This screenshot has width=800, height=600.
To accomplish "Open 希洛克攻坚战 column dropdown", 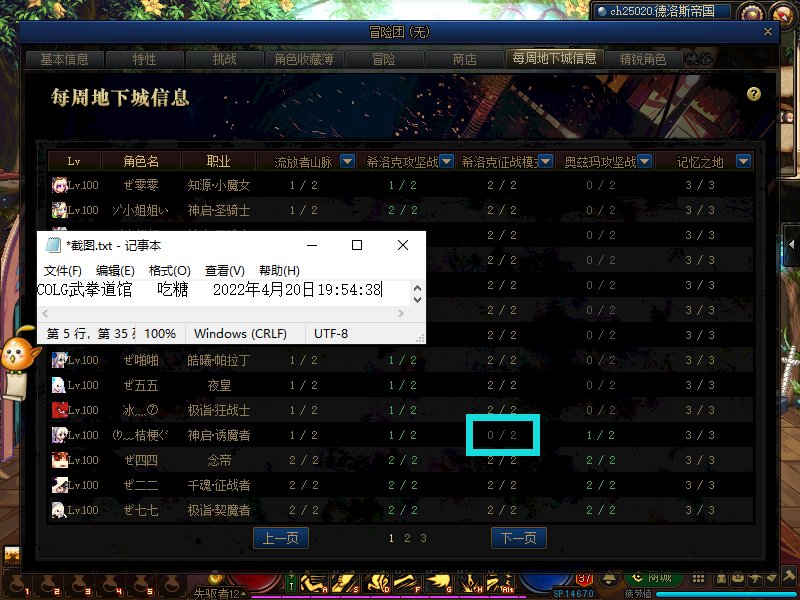I will coord(446,161).
